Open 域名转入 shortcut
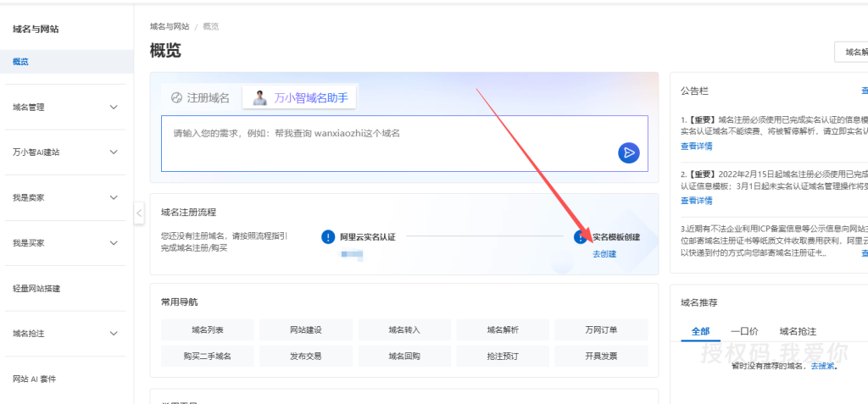This screenshot has height=404, width=868. click(404, 329)
